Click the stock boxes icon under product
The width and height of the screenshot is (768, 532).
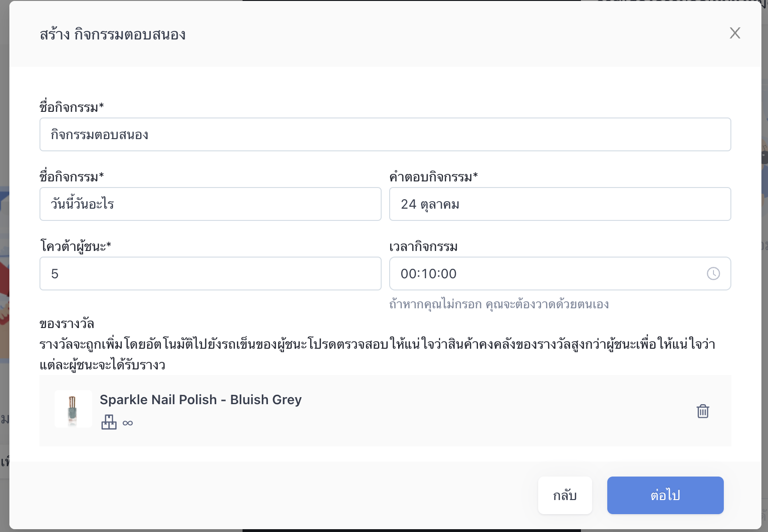tap(109, 422)
